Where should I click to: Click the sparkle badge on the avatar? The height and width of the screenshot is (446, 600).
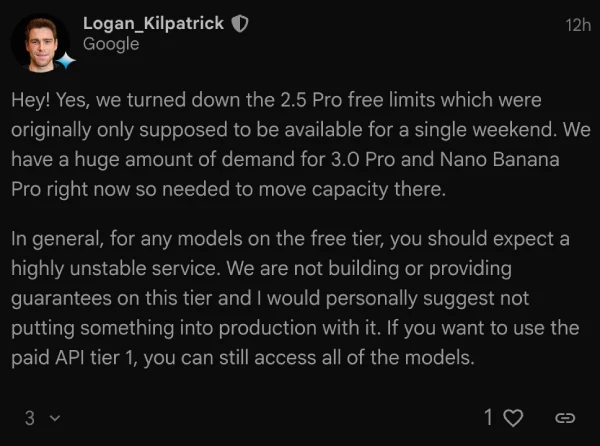point(65,60)
